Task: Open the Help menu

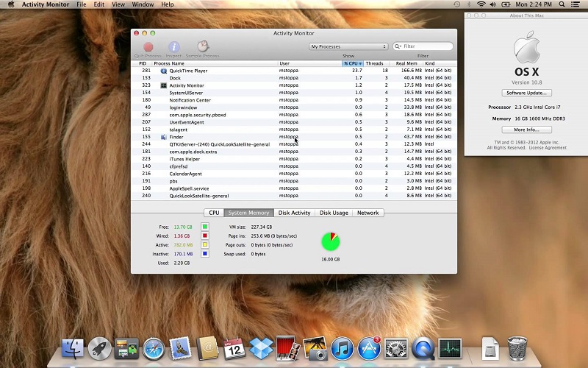Action: coord(168,4)
